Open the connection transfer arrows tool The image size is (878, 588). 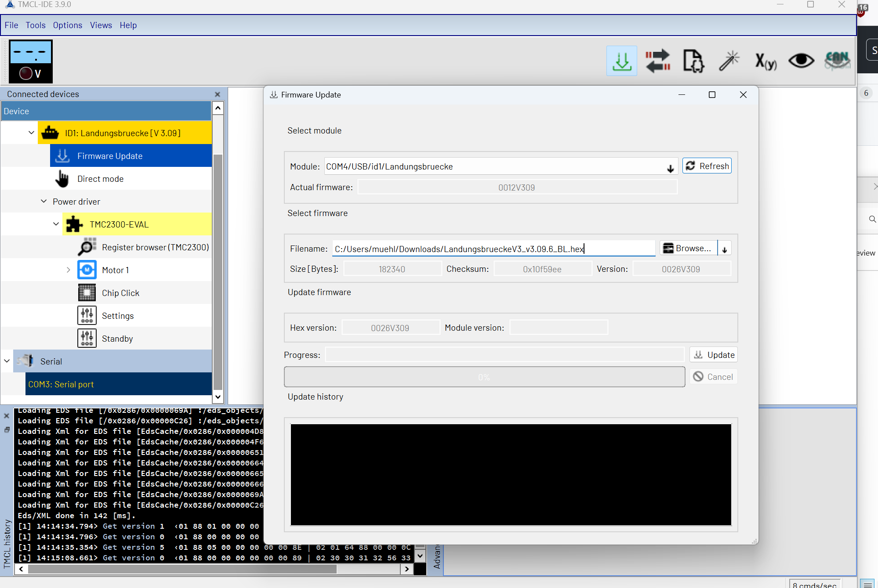click(658, 61)
